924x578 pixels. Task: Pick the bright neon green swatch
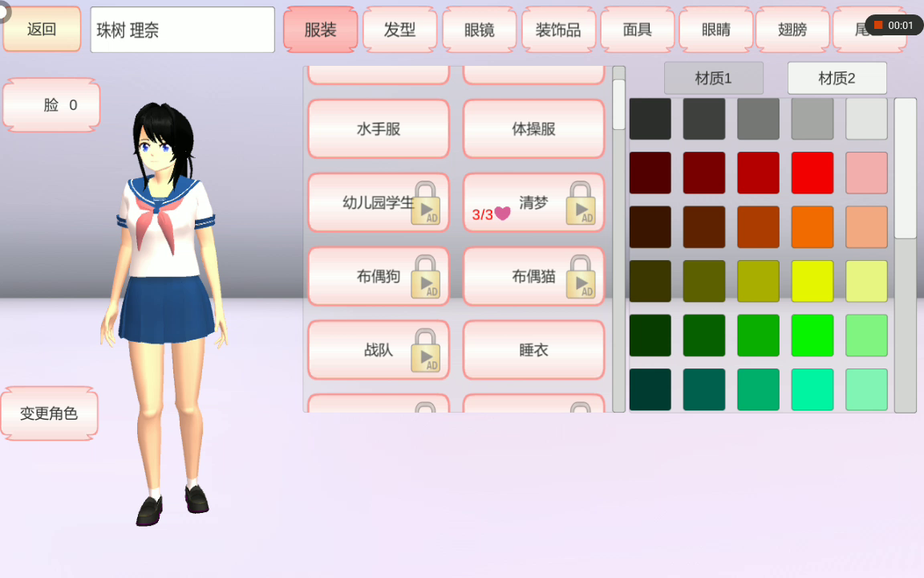813,336
